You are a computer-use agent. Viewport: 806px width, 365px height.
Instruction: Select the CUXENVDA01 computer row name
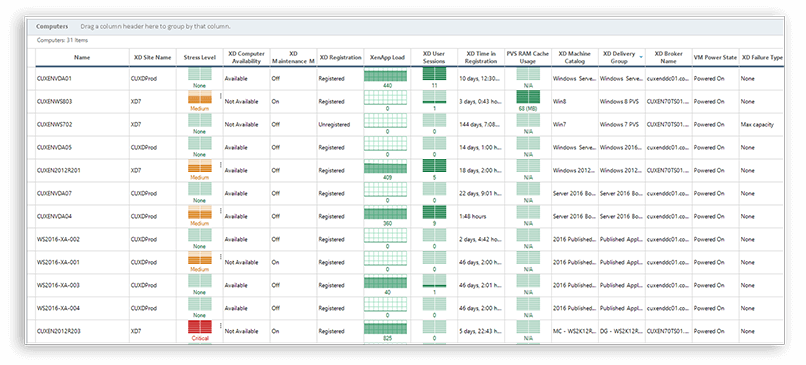[x=52, y=79]
